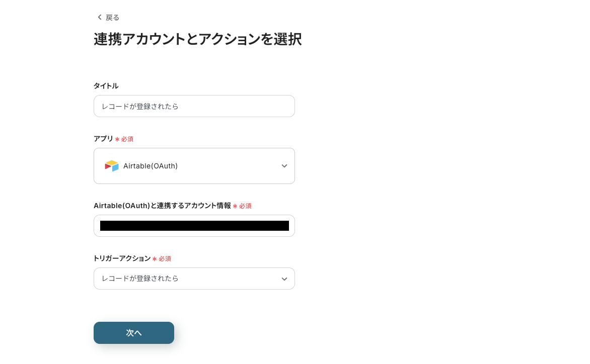Click placeholder text レコードが登録されたら in title field
This screenshot has width=590, height=364.
(139, 106)
